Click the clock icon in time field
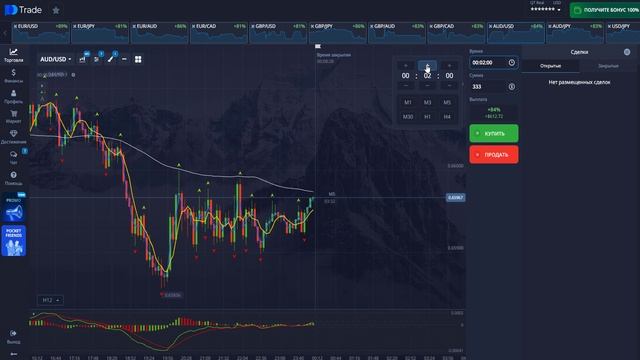Viewport: 640px width, 360px height. (x=511, y=62)
